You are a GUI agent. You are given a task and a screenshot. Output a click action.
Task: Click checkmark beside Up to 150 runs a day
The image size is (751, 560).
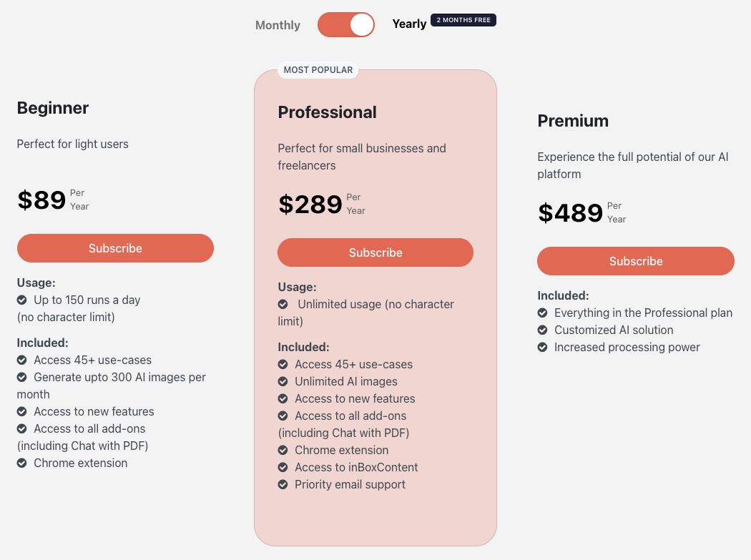pyautogui.click(x=22, y=300)
